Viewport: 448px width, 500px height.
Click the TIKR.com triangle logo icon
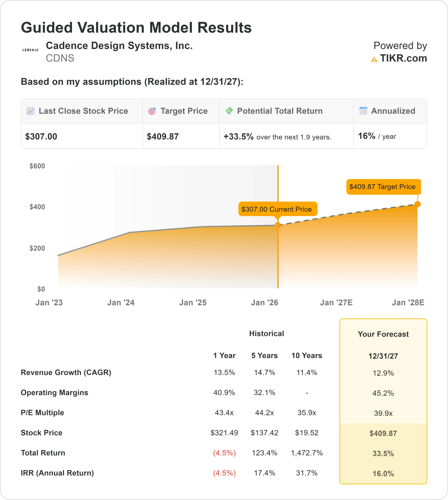374,59
